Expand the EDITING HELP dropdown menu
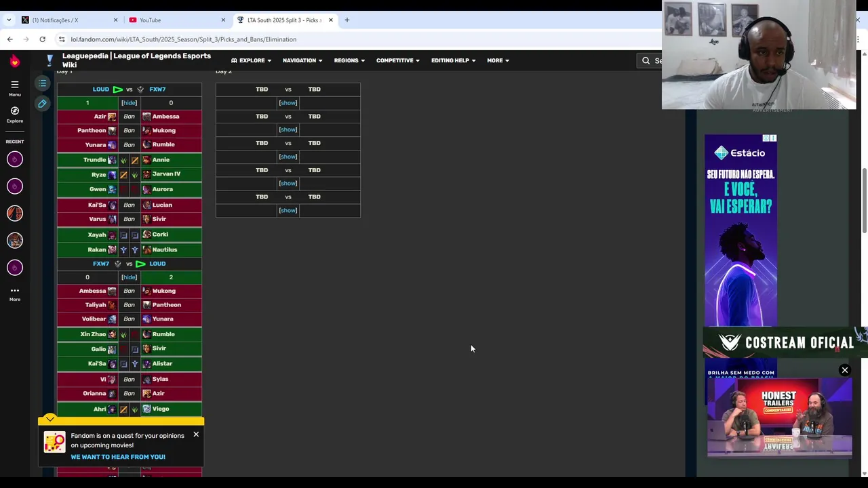The image size is (868, 488). [453, 60]
